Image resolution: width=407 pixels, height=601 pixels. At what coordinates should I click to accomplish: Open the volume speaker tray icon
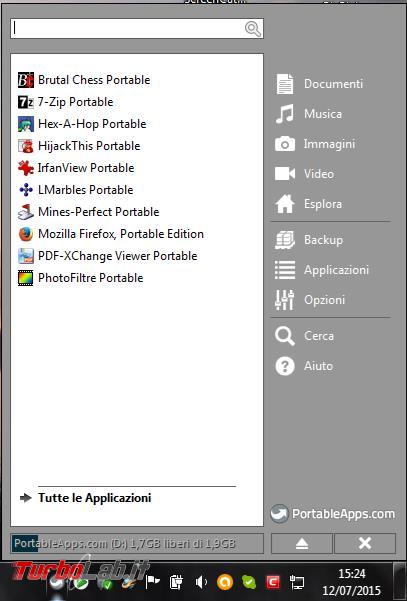point(200,582)
